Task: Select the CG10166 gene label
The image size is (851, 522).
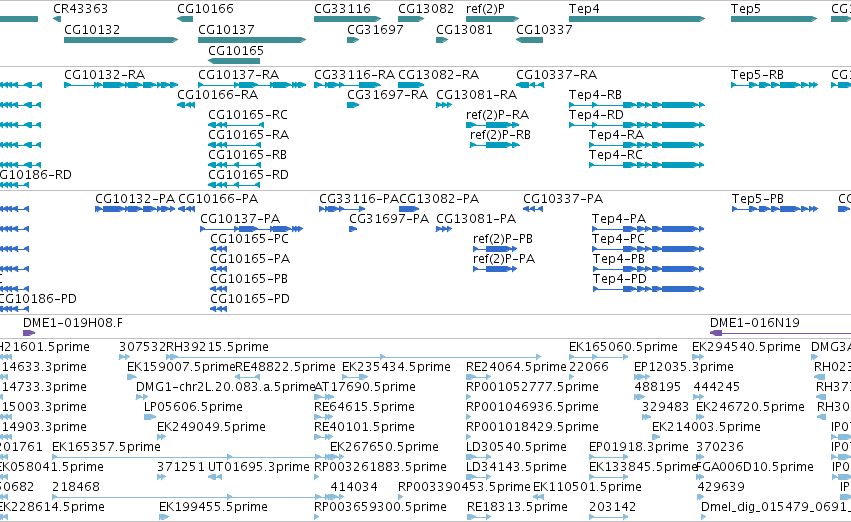Action: point(205,9)
